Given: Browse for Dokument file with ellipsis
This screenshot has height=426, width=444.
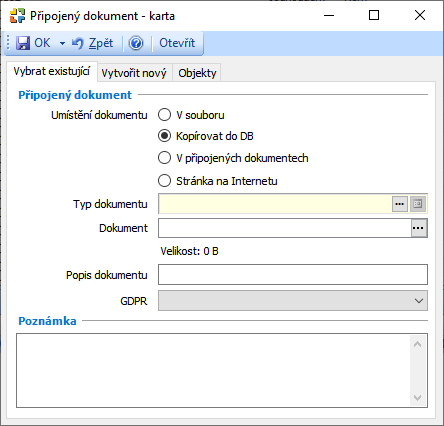Looking at the screenshot, I should click(419, 228).
